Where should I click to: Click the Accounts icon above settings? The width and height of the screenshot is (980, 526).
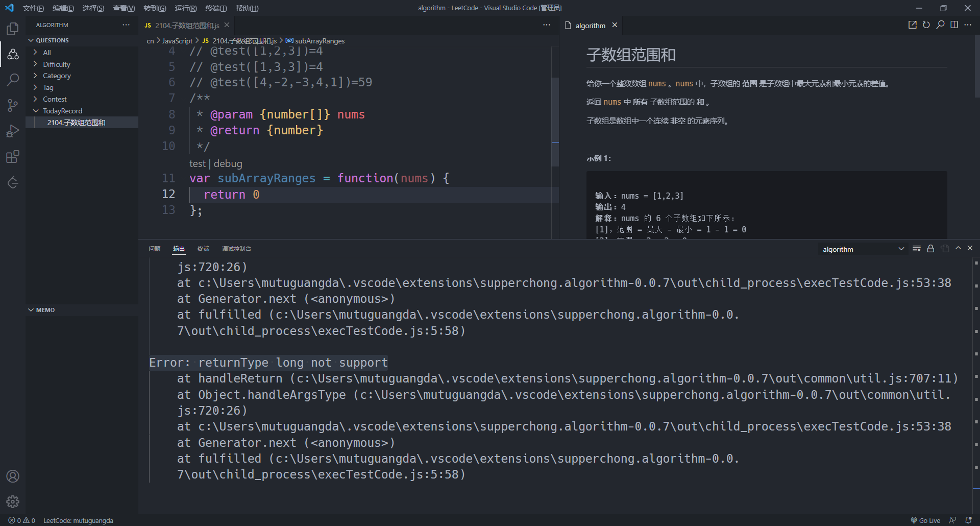[x=12, y=476]
